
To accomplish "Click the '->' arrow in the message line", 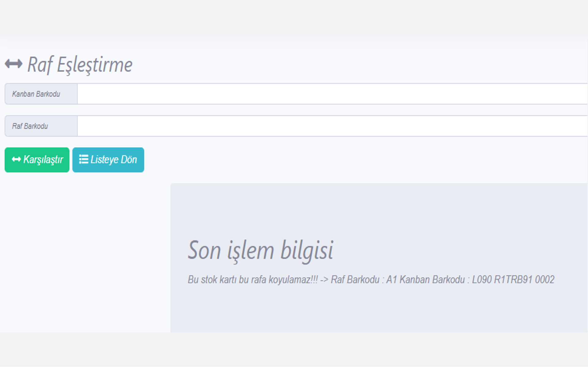I will [324, 279].
